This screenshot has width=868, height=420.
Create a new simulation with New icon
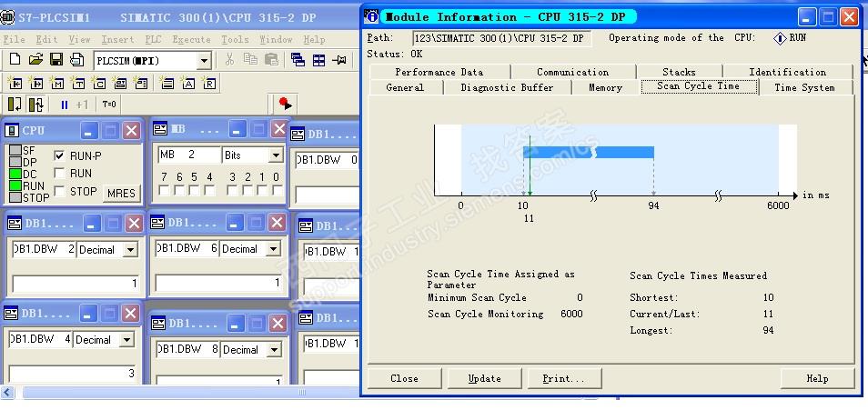[15, 60]
